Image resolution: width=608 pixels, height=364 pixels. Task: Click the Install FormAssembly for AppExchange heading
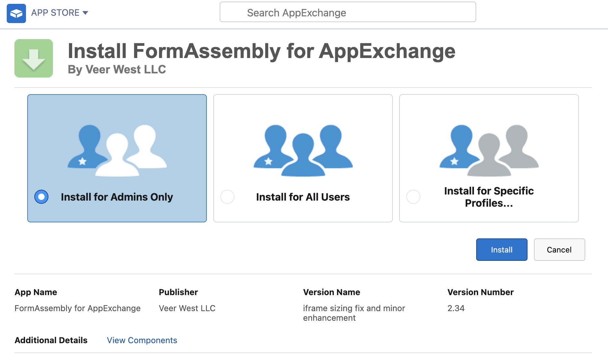pyautogui.click(x=261, y=51)
